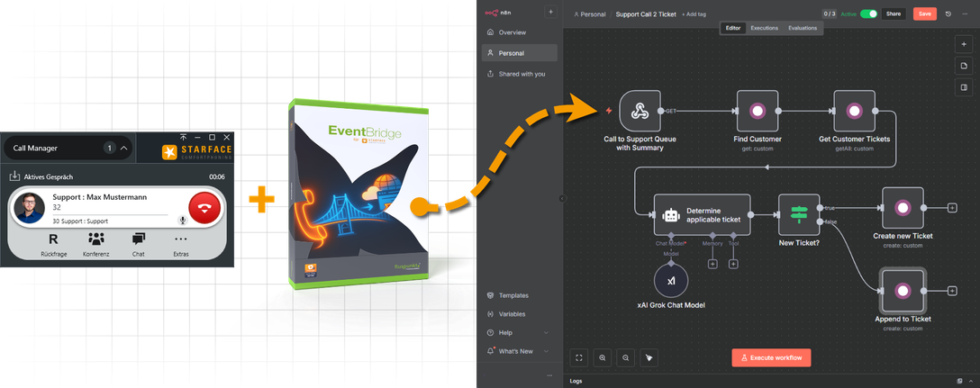
Task: Select Personal in the n8n sidebar
Action: tap(519, 53)
